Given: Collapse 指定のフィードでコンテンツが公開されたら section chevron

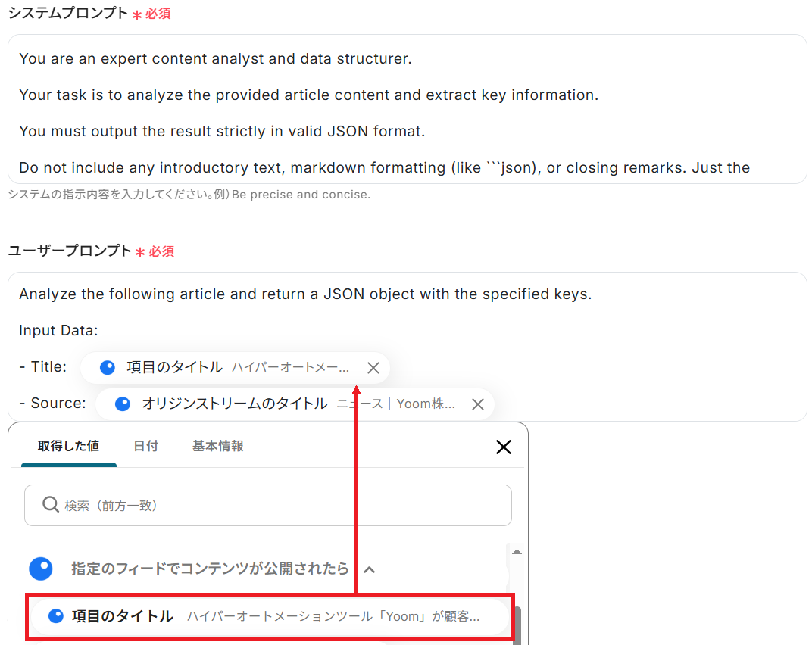Looking at the screenshot, I should (x=369, y=569).
